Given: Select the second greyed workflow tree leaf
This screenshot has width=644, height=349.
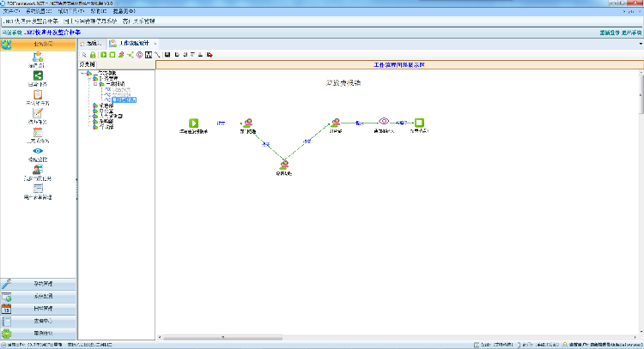Looking at the screenshot, I should (122, 94).
